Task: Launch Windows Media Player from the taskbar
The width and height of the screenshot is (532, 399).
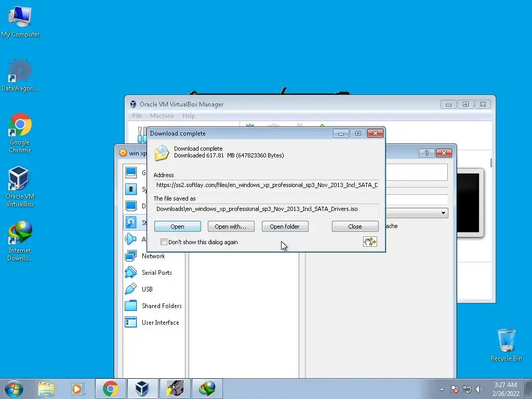Action: (x=78, y=389)
